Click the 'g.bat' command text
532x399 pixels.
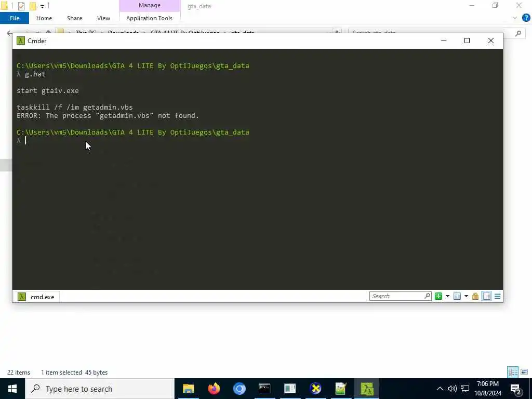35,74
